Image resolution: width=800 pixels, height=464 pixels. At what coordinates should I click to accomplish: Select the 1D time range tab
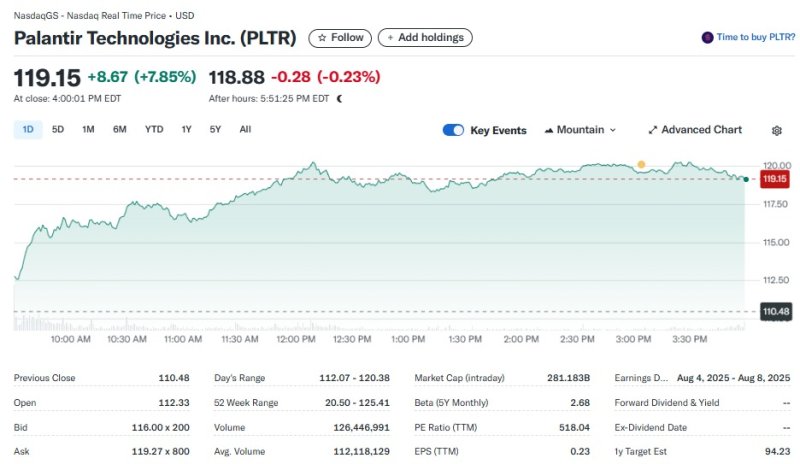click(28, 129)
